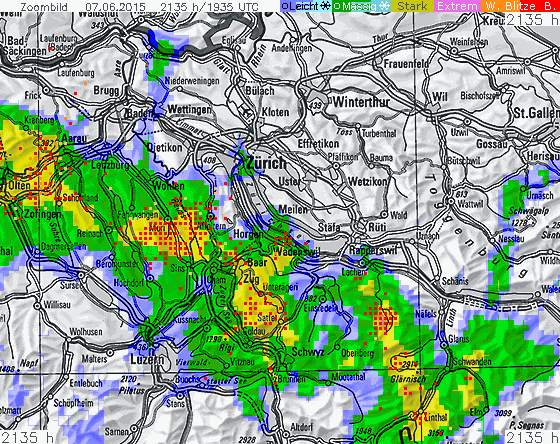This screenshot has width=560, height=444.
Task: Click the small circle before Leicht
Action: click(x=285, y=6)
